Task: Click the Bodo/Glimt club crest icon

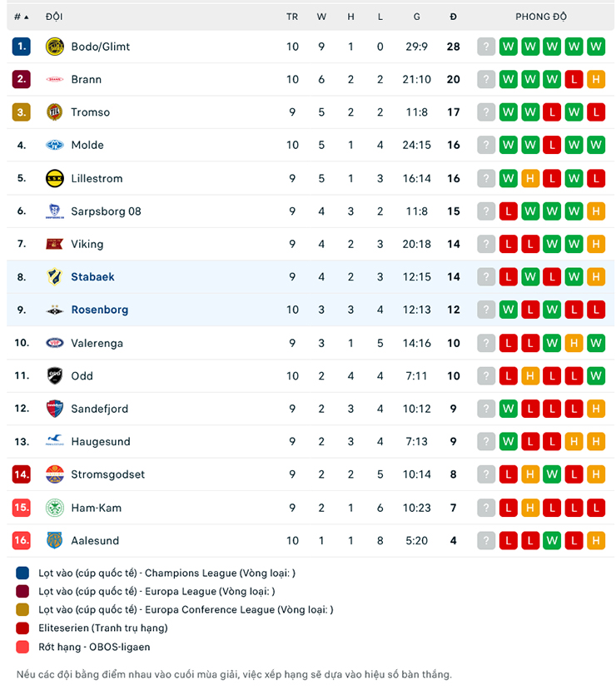Action: pos(56,47)
